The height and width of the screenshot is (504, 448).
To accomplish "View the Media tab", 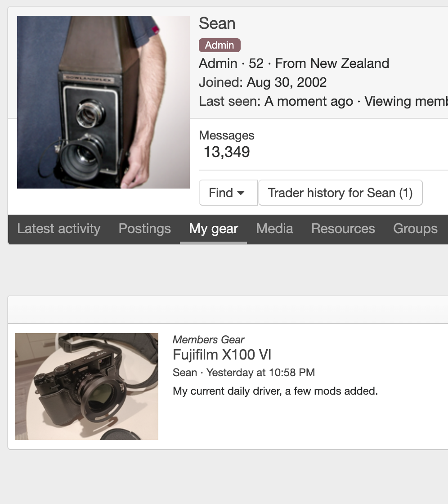I will (274, 229).
